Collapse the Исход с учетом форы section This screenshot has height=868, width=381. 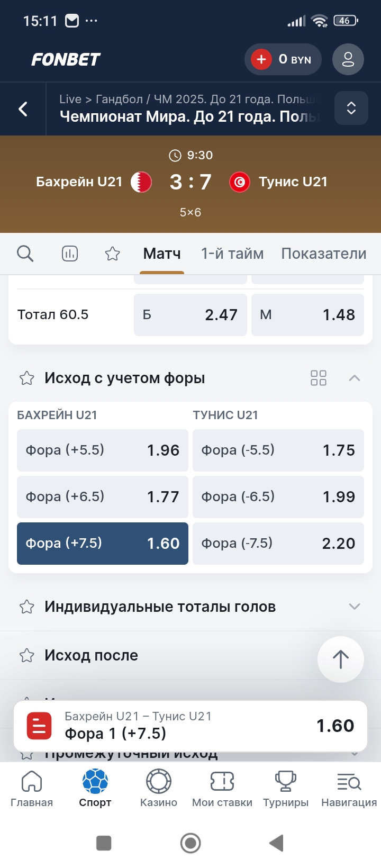[355, 378]
